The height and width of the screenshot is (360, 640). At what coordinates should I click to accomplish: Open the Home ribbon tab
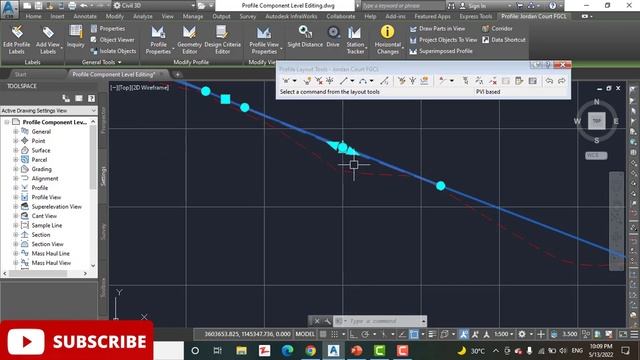coord(33,16)
